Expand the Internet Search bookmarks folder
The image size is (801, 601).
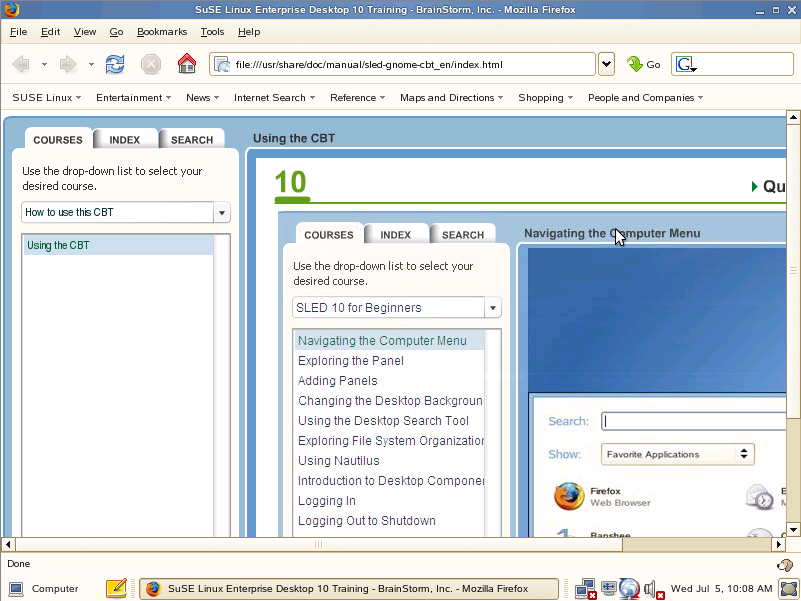pyautogui.click(x=274, y=98)
